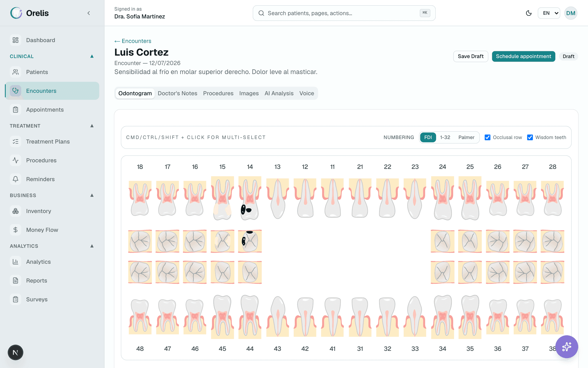
Task: Toggle dark mode moon icon
Action: tap(529, 13)
